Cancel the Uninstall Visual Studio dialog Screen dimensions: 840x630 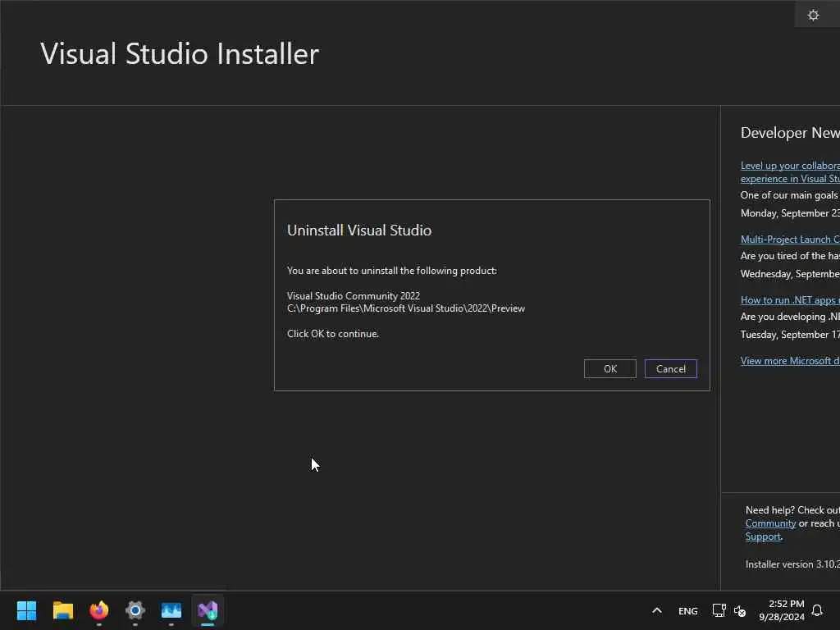(x=671, y=368)
